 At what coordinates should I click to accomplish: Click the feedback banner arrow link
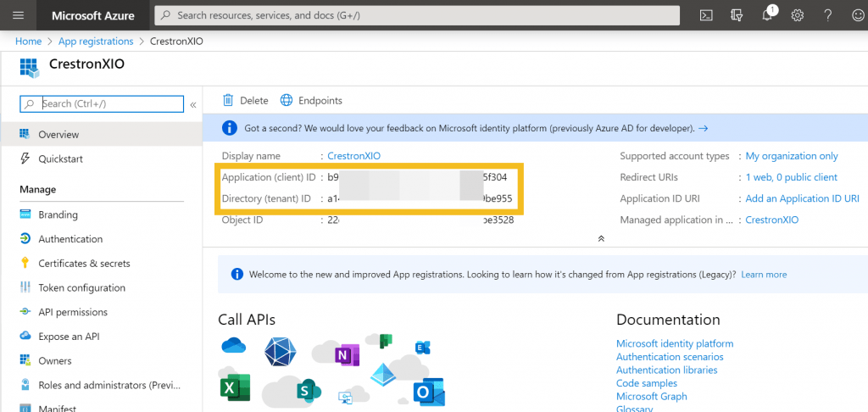coord(703,129)
